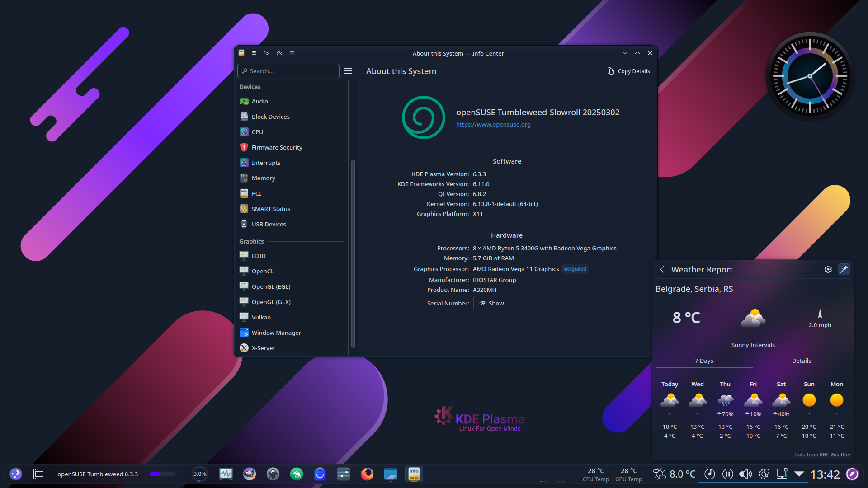Click the double-up arrows button in the title bar
The image size is (868, 488).
coord(279,53)
